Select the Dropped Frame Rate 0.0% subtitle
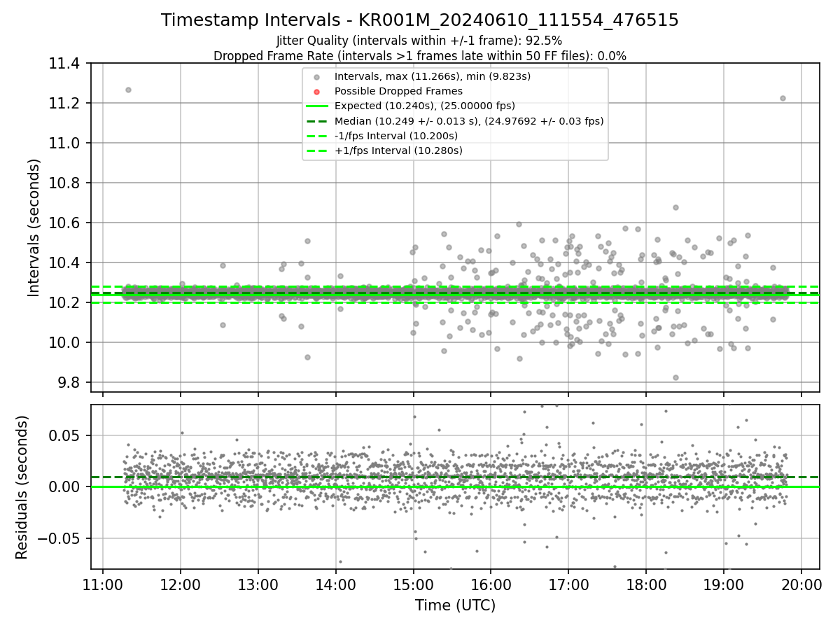840x630 pixels. point(420,56)
